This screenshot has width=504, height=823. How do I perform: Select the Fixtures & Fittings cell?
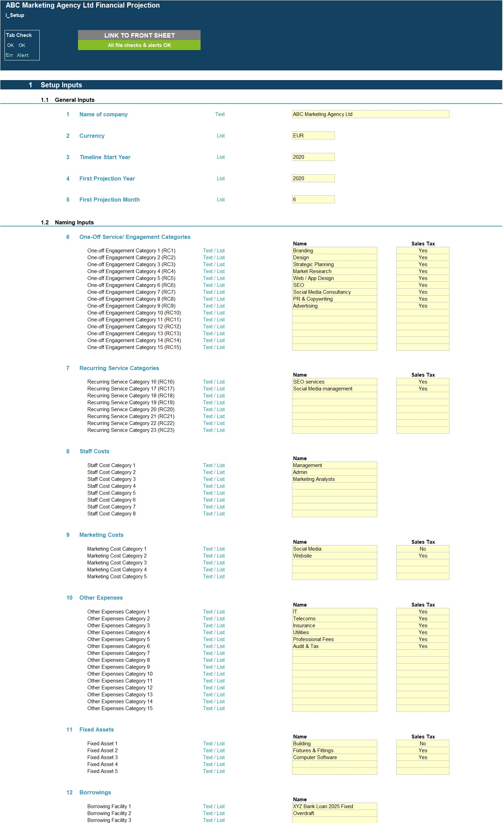[x=335, y=751]
